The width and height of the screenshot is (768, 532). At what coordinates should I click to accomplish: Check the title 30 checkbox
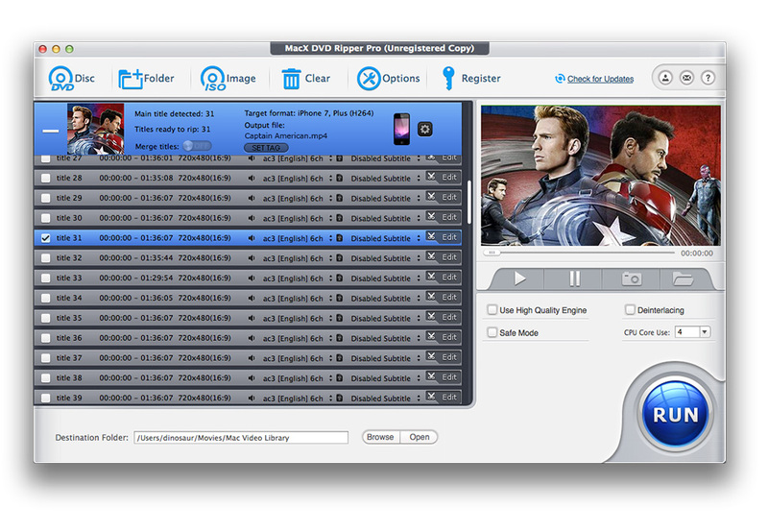pyautogui.click(x=45, y=218)
